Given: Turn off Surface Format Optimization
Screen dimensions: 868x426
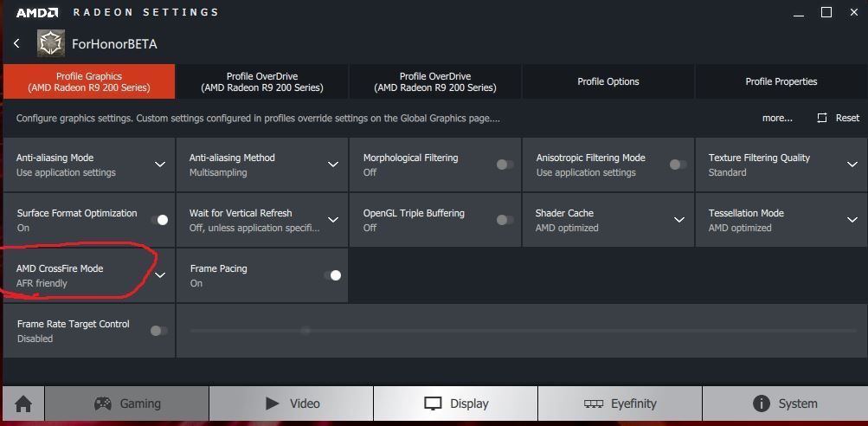Looking at the screenshot, I should (x=159, y=220).
